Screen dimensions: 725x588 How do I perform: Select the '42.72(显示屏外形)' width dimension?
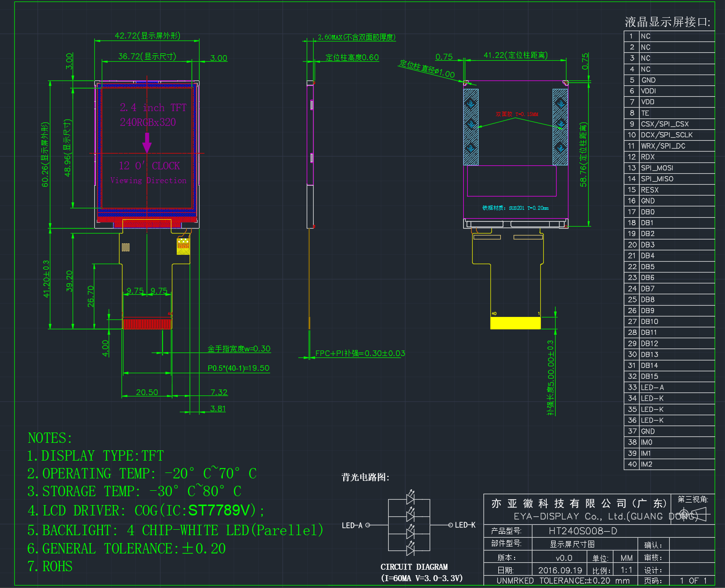(x=147, y=36)
